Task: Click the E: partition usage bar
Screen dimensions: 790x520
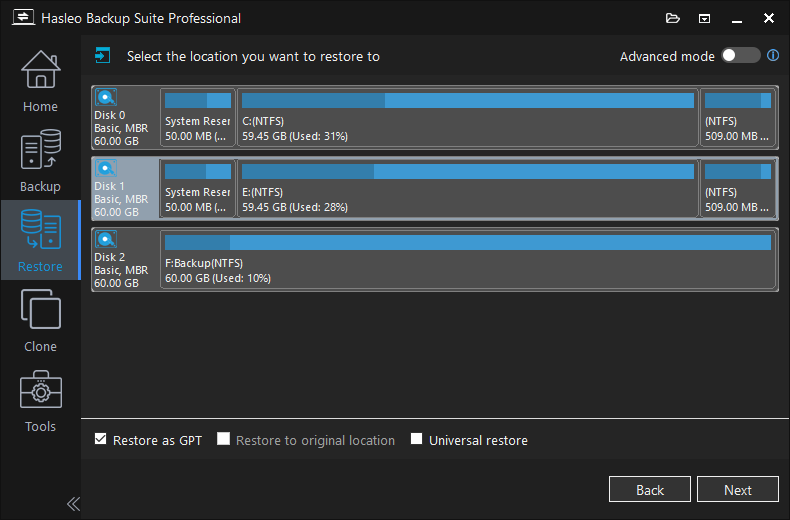Action: [x=468, y=172]
